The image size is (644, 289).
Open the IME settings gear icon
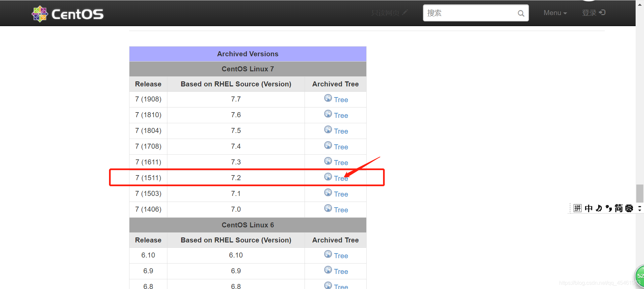[x=629, y=208]
